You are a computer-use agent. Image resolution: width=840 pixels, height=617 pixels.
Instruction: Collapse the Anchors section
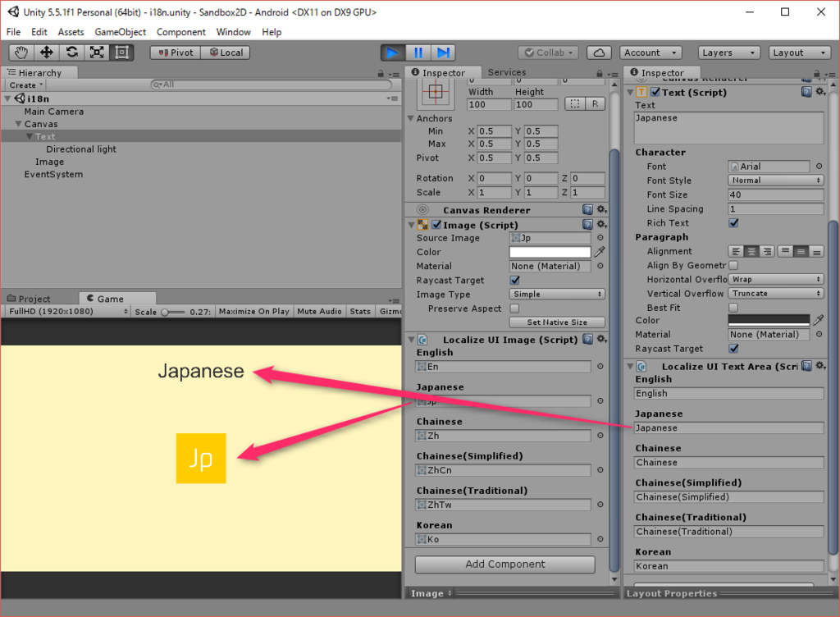pos(411,118)
